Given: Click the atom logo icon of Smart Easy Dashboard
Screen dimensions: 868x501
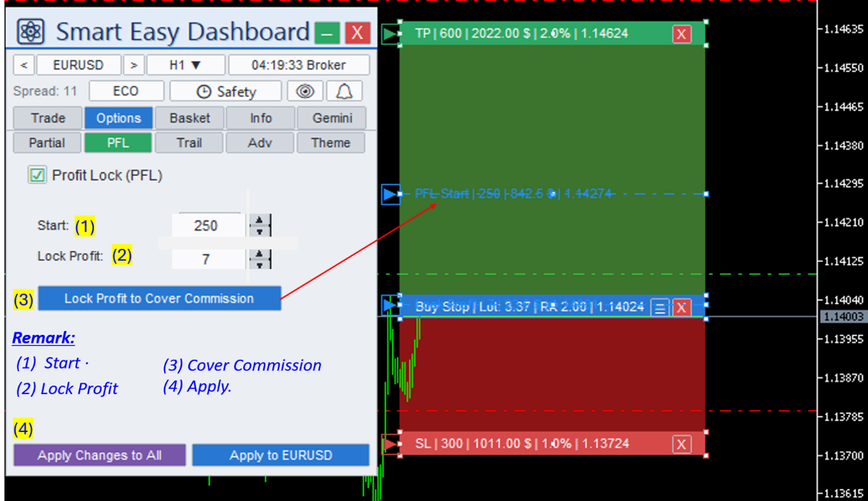Looking at the screenshot, I should point(30,32).
